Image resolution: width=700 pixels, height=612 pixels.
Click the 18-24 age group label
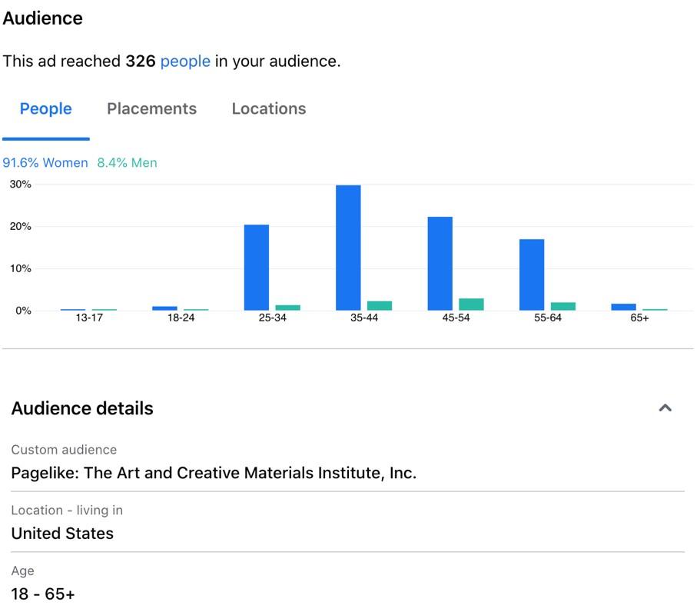(181, 318)
